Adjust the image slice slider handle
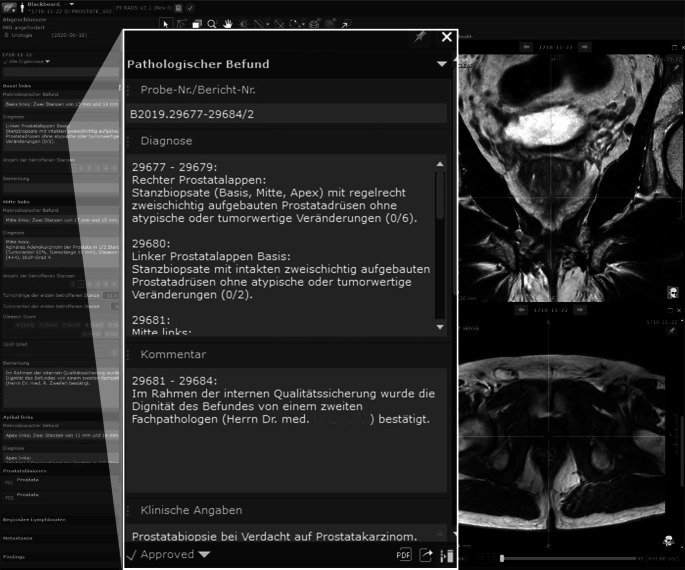Image resolution: width=685 pixels, height=570 pixels. (x=502, y=558)
